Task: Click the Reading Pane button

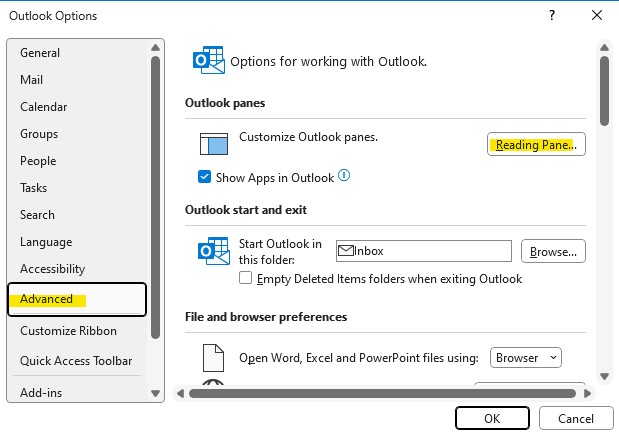Action: (x=536, y=144)
